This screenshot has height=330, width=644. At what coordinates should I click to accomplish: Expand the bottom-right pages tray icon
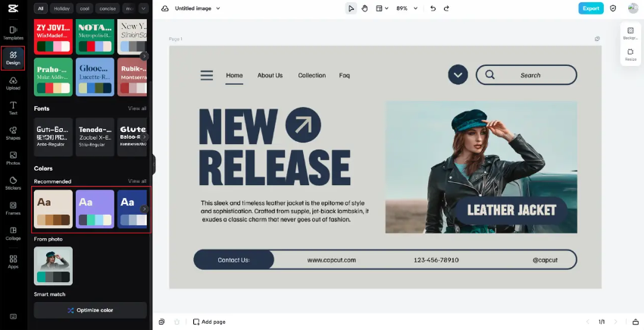(x=636, y=322)
